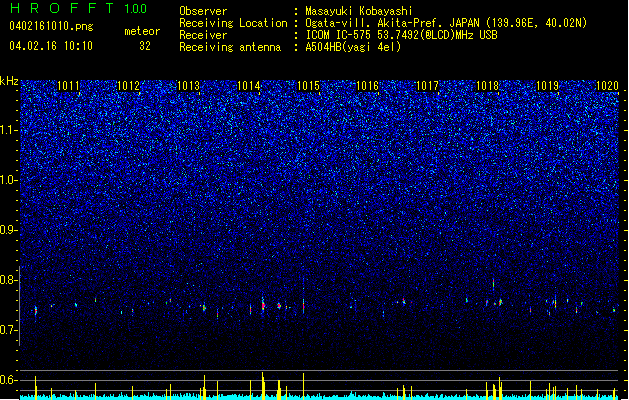
Task: Click the 0.6 kHz axis label
Action: [7, 380]
